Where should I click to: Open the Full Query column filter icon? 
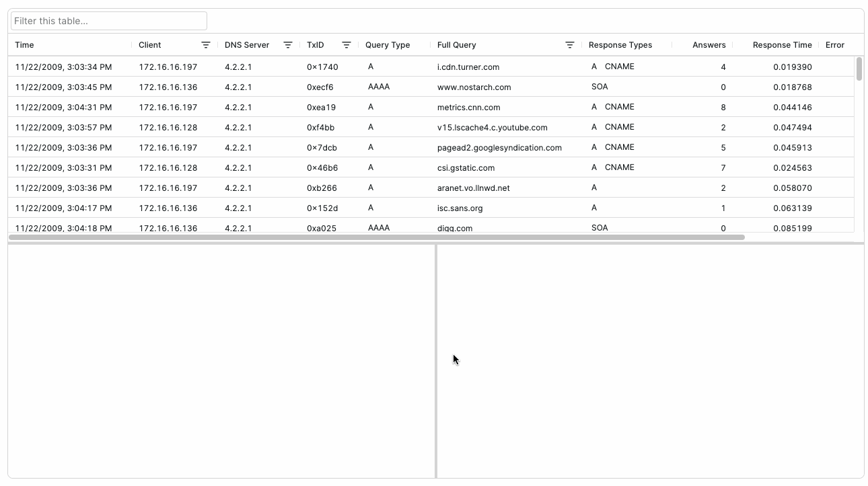570,45
